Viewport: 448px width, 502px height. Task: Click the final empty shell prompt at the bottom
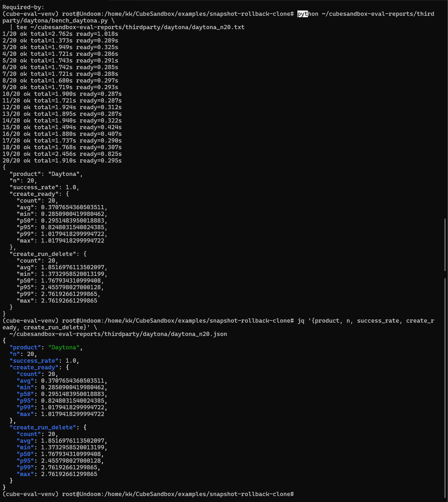[148, 494]
